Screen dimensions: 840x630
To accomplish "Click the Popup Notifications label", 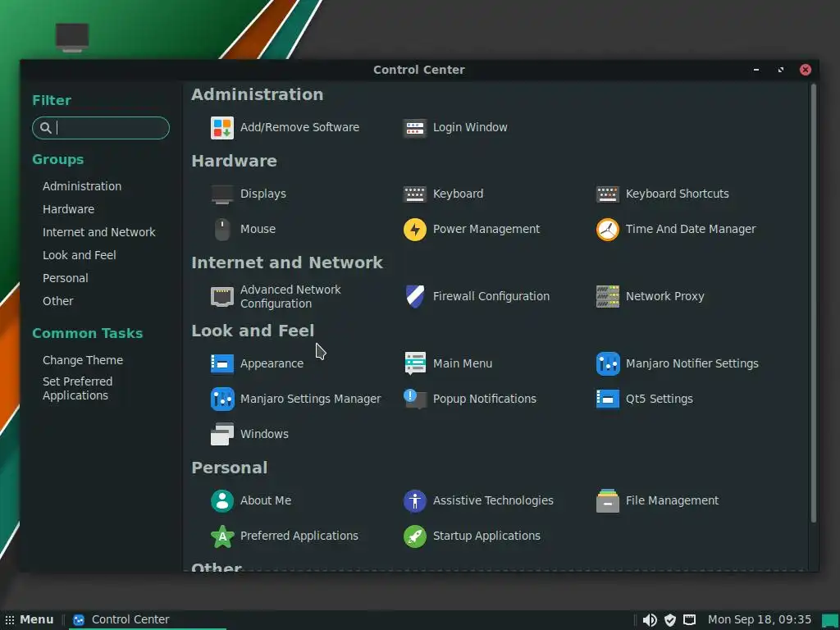I will [x=484, y=399].
